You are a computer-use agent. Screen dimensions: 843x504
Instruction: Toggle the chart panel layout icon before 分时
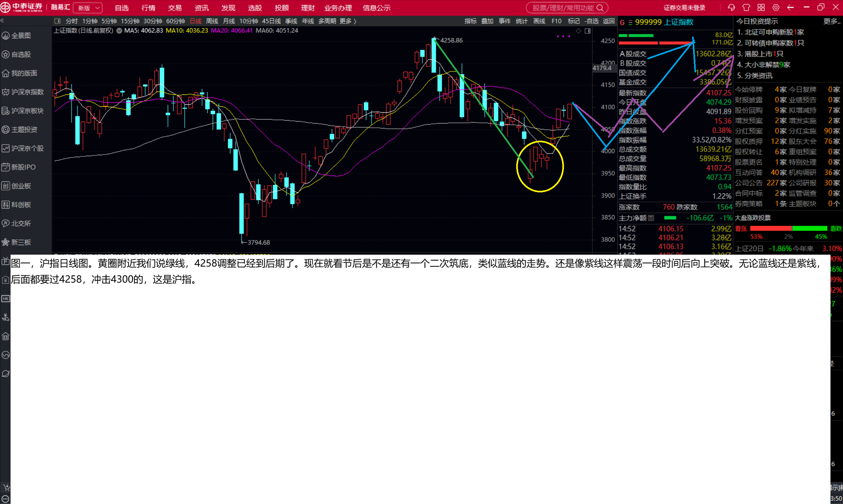[57, 21]
